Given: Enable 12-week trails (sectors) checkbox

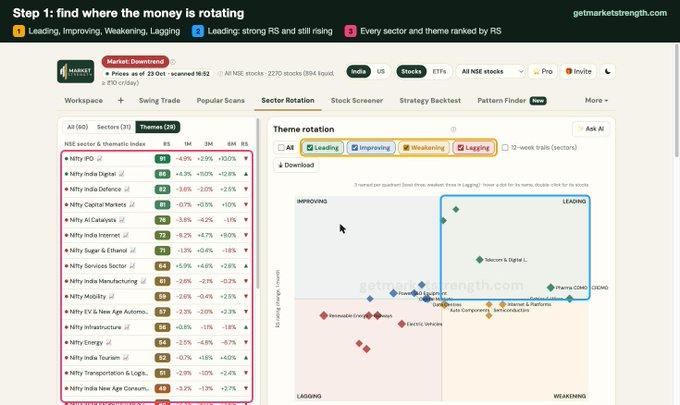Looking at the screenshot, I should [505, 147].
